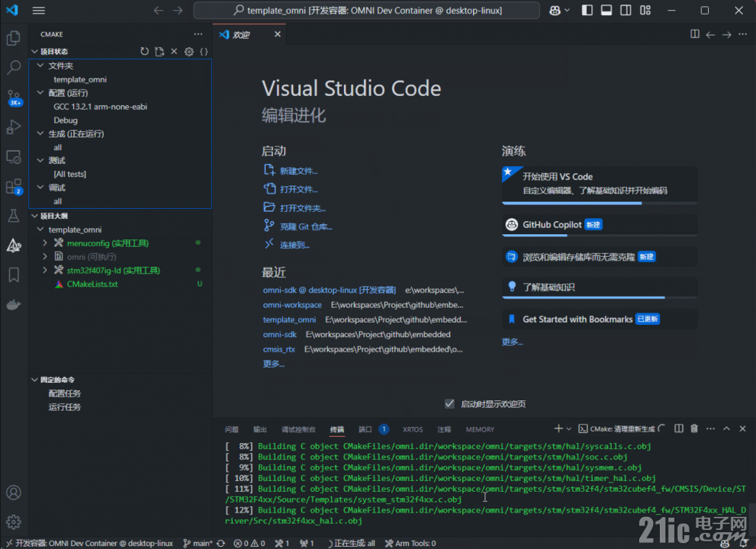Screen dimensions: 756x549
Task: Select CMakeLists.txt in project outline
Action: (92, 284)
